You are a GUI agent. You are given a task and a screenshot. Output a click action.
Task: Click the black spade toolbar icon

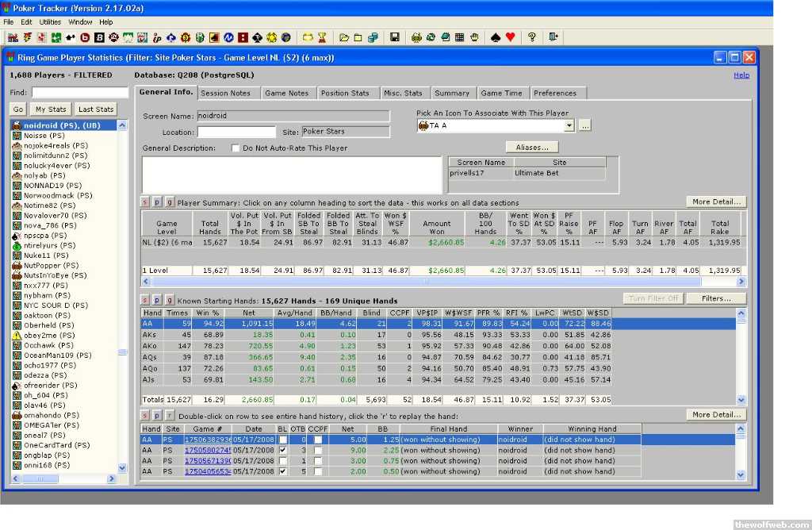click(496, 37)
